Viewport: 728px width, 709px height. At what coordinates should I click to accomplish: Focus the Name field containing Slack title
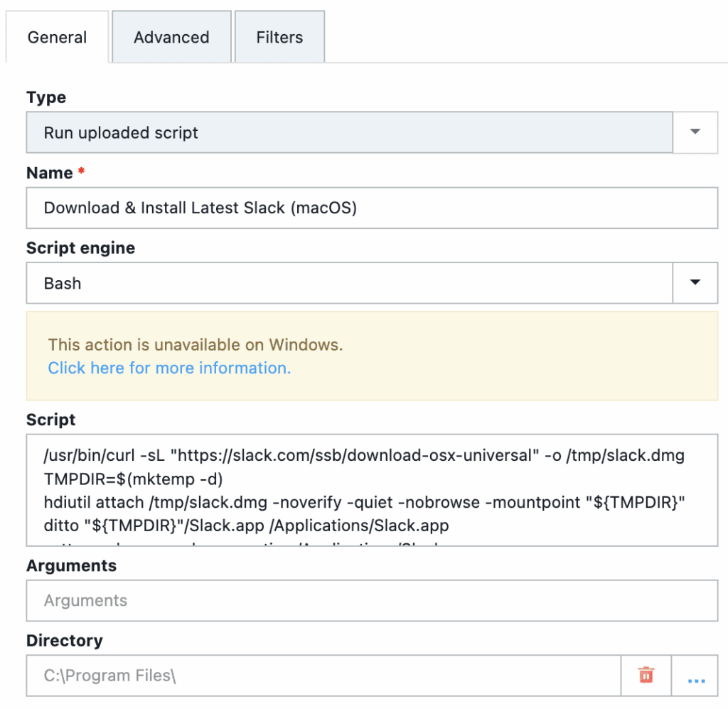click(371, 208)
